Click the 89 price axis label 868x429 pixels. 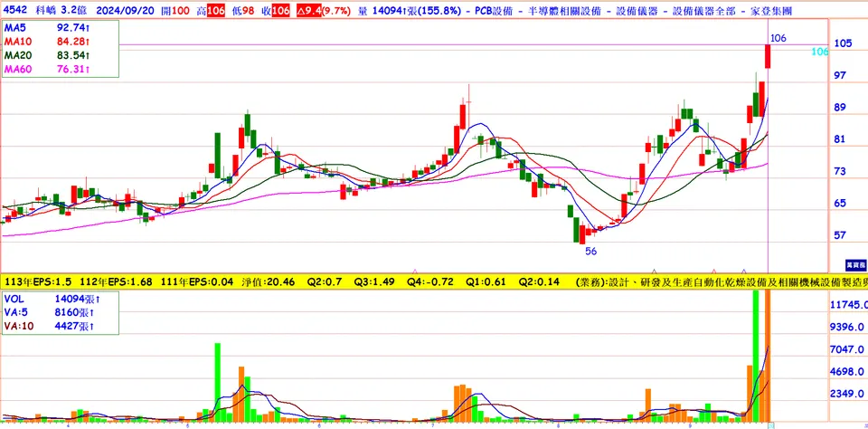pyautogui.click(x=840, y=107)
